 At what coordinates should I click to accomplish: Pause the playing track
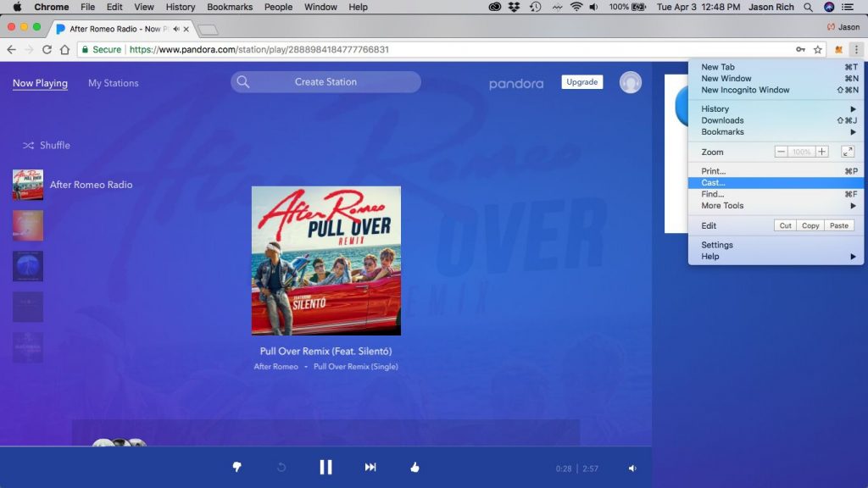point(325,467)
